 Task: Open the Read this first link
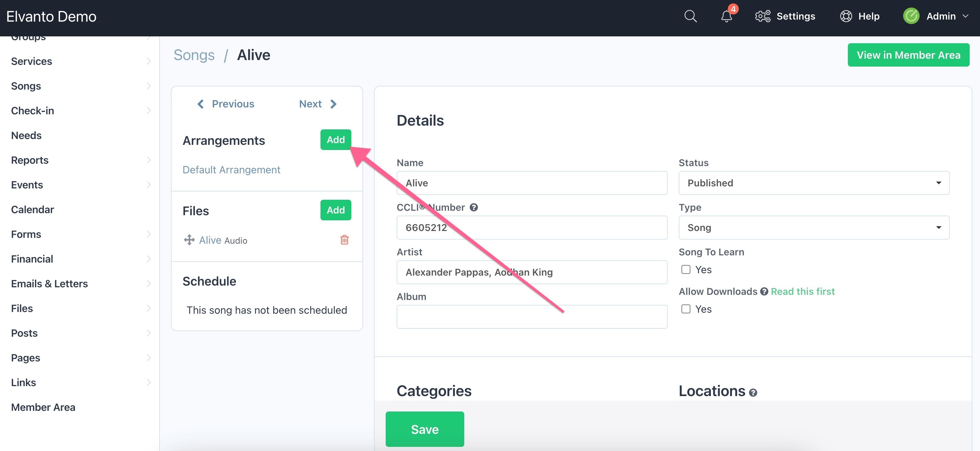[x=802, y=291]
